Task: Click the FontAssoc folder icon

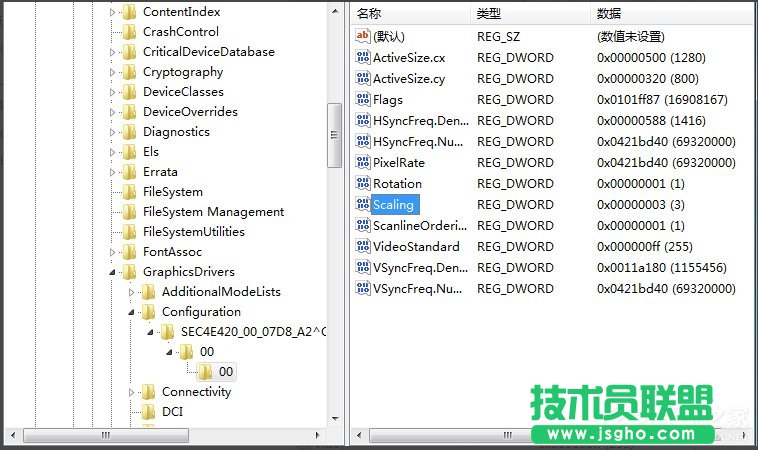Action: pos(130,252)
